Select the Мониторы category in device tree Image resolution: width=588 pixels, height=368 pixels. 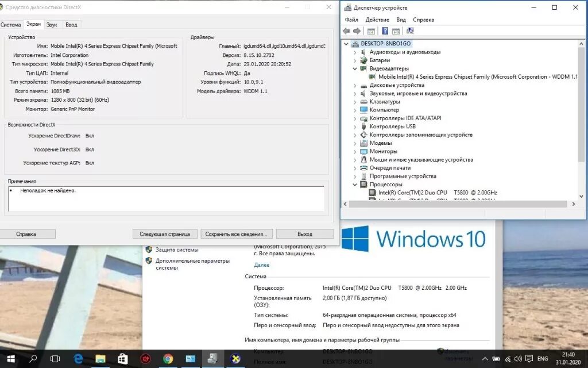coord(383,151)
